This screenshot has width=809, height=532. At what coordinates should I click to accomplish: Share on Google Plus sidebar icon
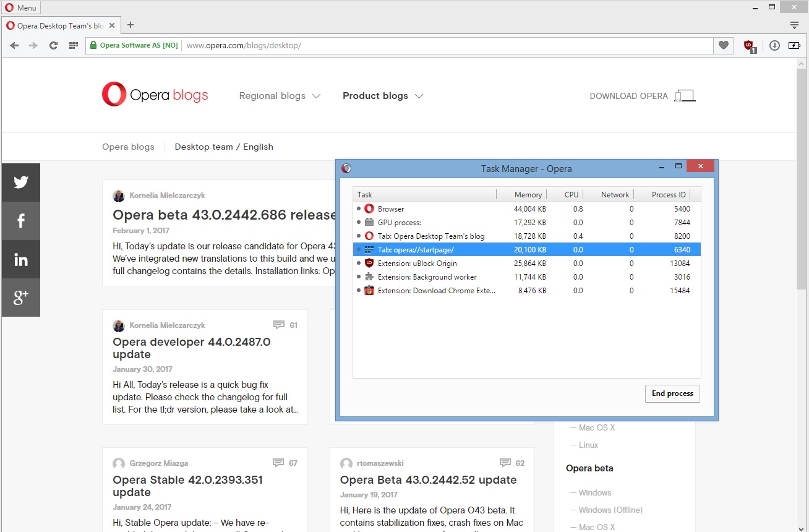tap(21, 298)
